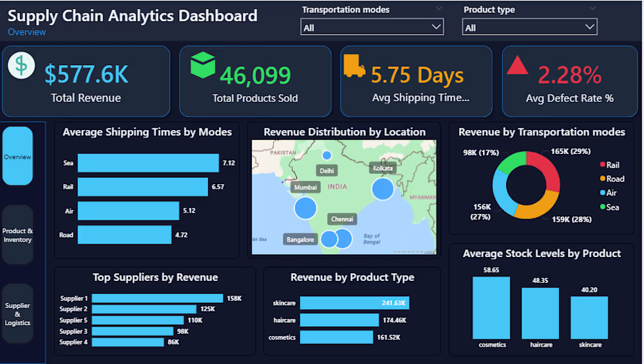Click the 46,099 products sold value
The image size is (644, 364).
(256, 75)
